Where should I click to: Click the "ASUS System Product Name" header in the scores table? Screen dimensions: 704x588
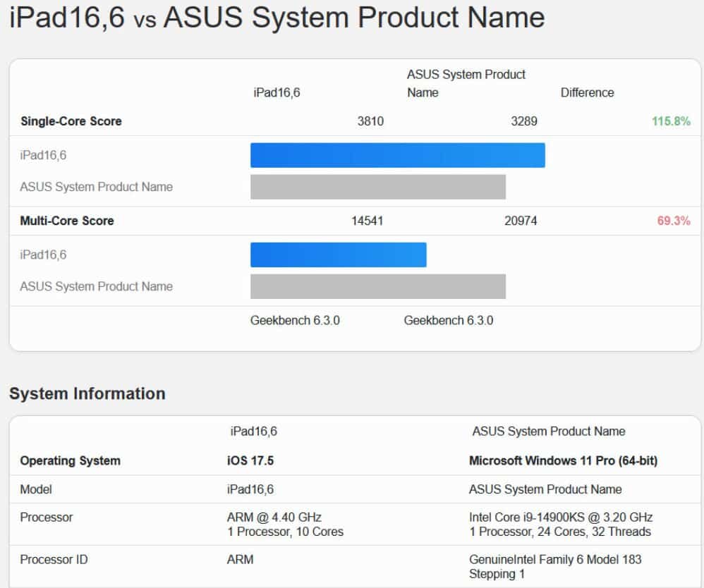click(x=466, y=83)
